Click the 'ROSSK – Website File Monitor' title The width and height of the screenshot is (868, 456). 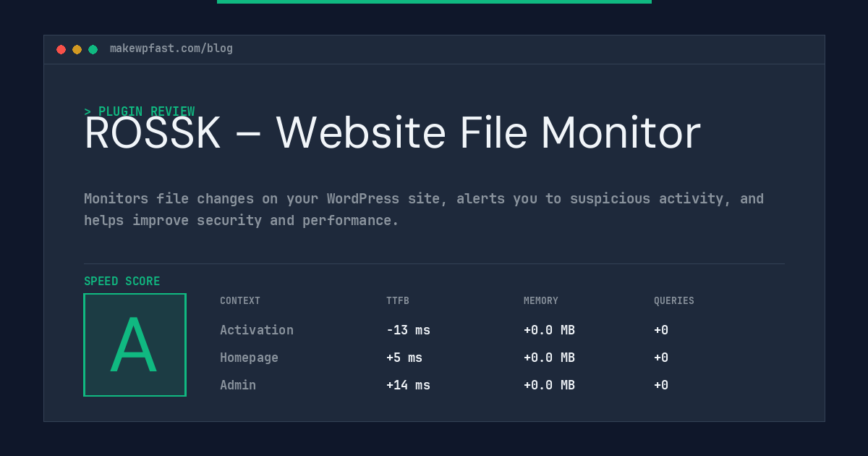click(392, 133)
